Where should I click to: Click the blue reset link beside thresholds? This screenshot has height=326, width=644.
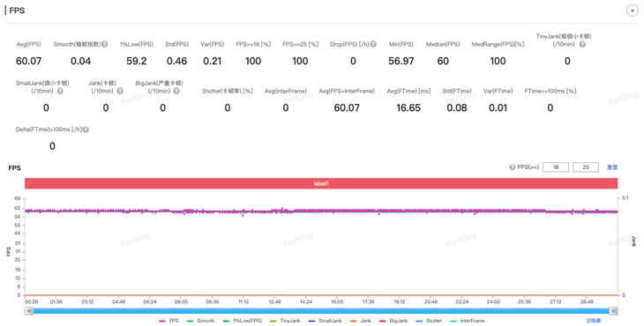(x=612, y=167)
